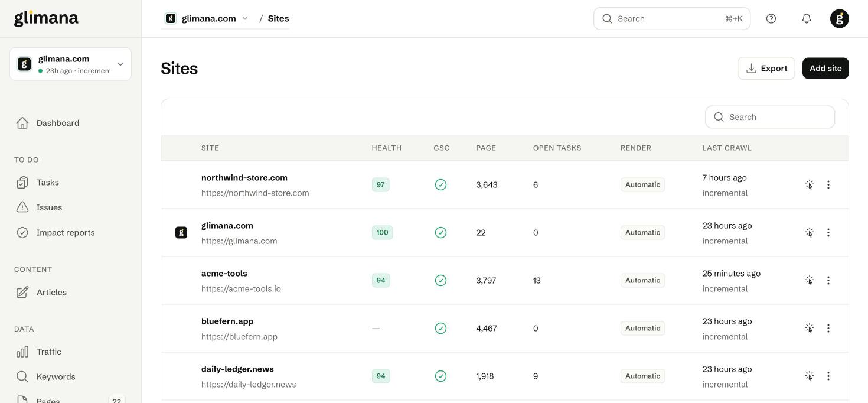Sort by Open Tasks column header
The height and width of the screenshot is (403, 868).
(557, 148)
